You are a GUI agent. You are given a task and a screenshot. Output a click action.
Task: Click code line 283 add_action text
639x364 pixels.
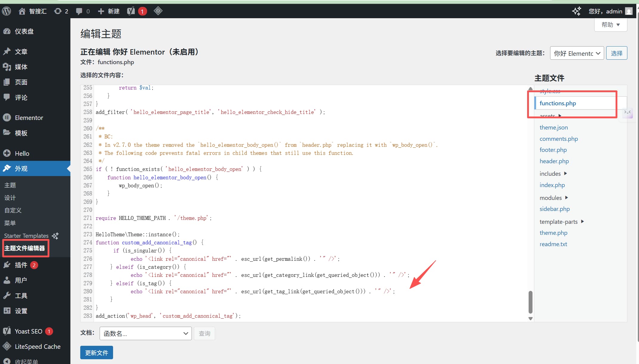[168, 316]
